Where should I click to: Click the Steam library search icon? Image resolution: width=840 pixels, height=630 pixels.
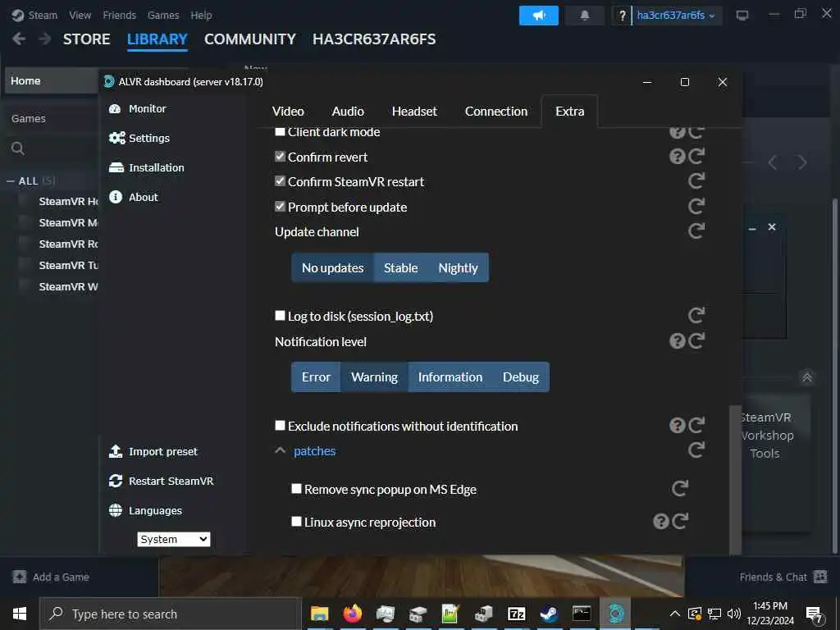(x=18, y=148)
